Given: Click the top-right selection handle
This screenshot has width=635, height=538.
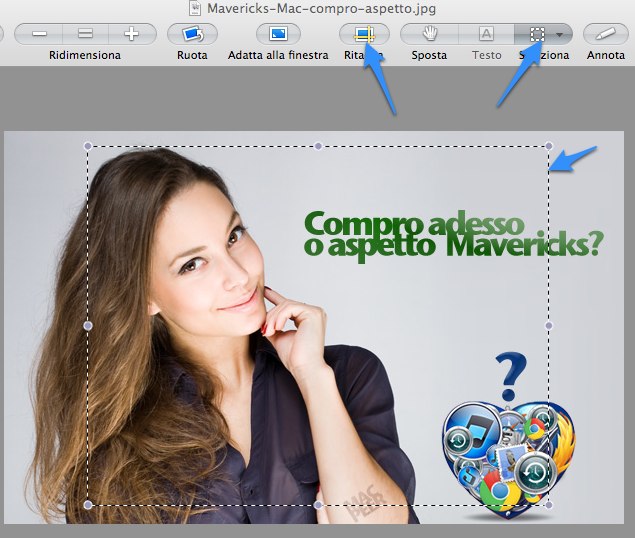Looking at the screenshot, I should click(x=549, y=146).
